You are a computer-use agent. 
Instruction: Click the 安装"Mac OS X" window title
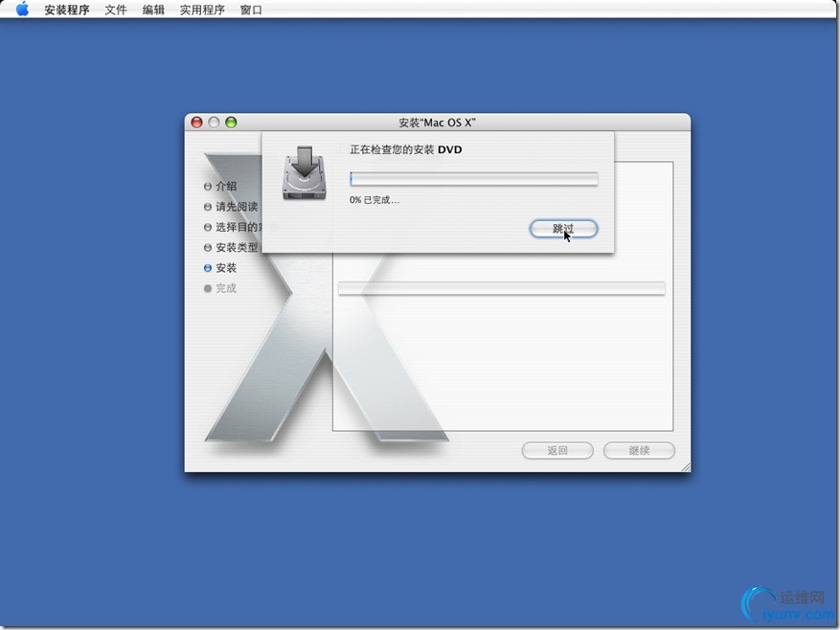(x=437, y=123)
